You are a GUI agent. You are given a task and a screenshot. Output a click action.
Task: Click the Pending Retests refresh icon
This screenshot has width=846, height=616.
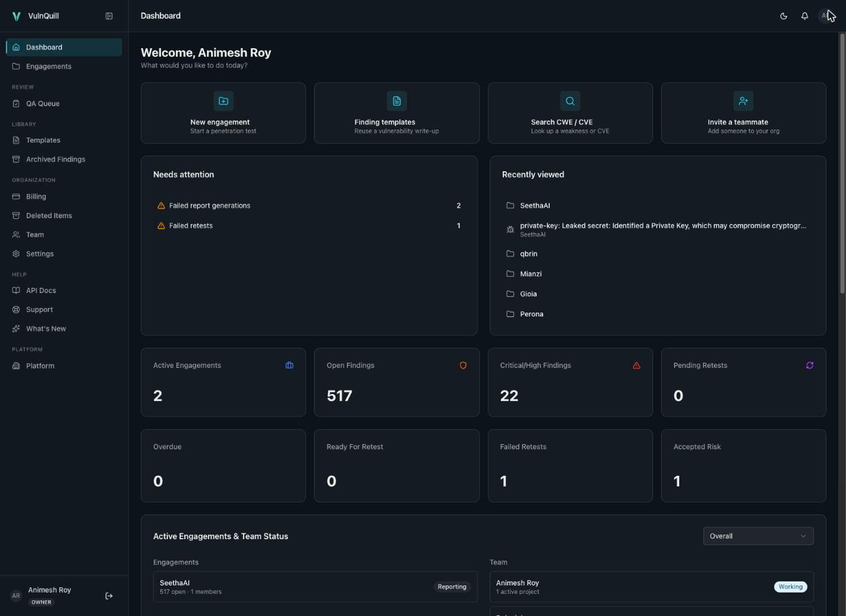(x=810, y=365)
